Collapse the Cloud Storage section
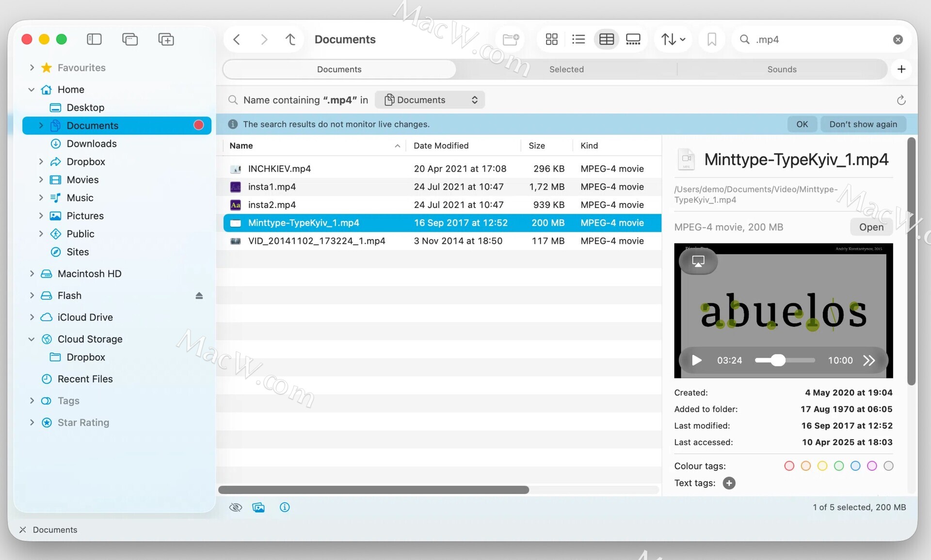This screenshot has height=560, width=931. click(x=32, y=339)
